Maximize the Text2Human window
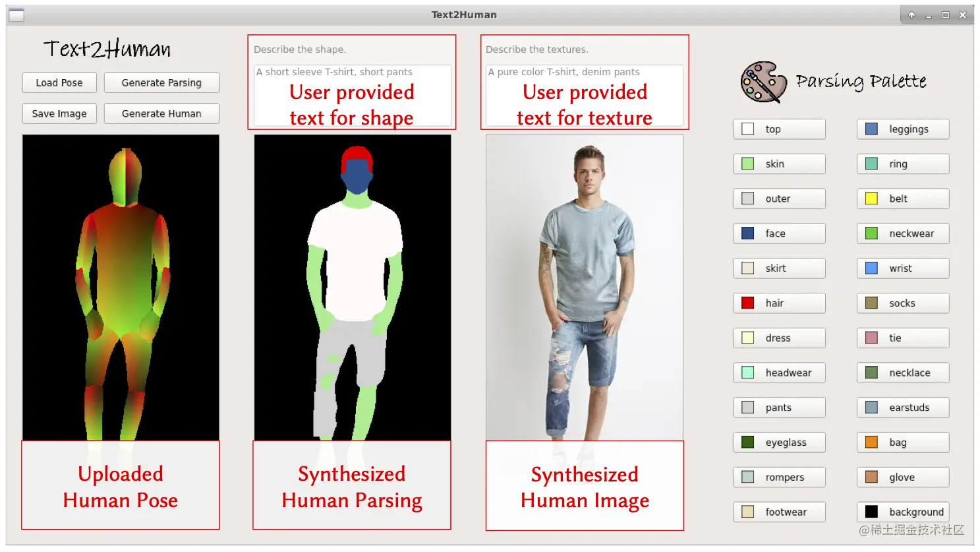Screen dimensions: 980x552 pyautogui.click(x=946, y=15)
